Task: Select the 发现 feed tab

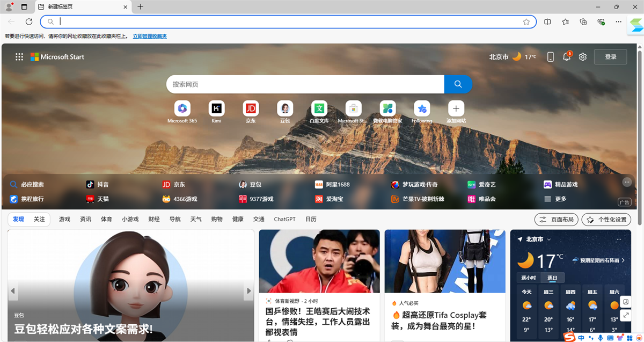Action: [x=18, y=219]
